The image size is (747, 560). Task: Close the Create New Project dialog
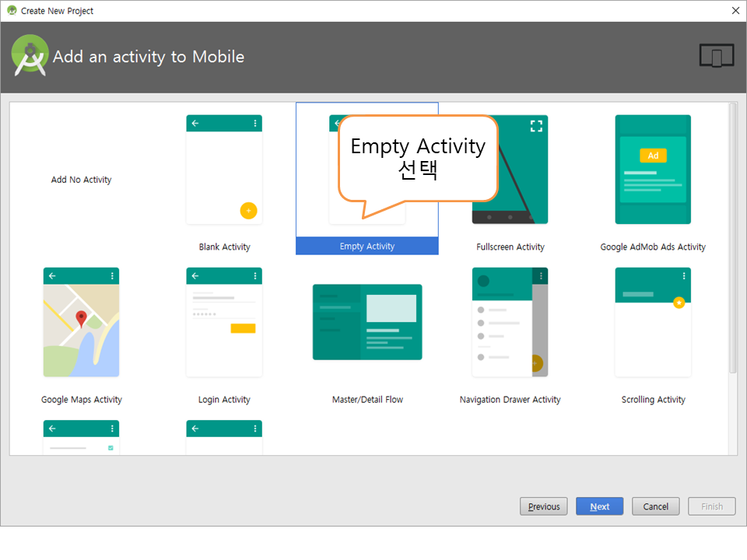pyautogui.click(x=735, y=11)
